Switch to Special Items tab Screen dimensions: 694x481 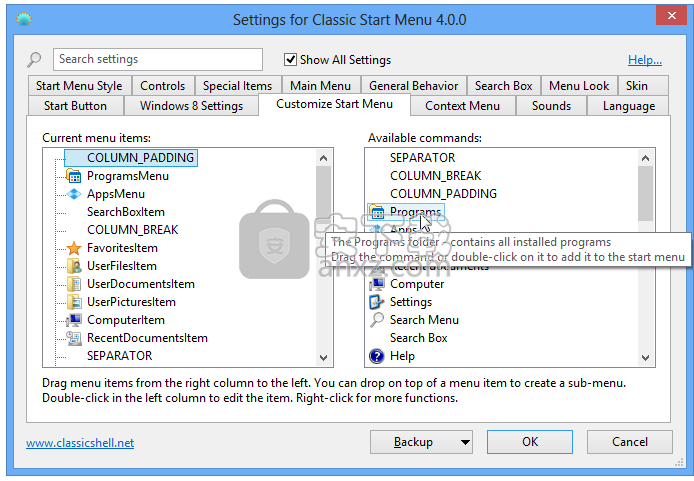(237, 86)
